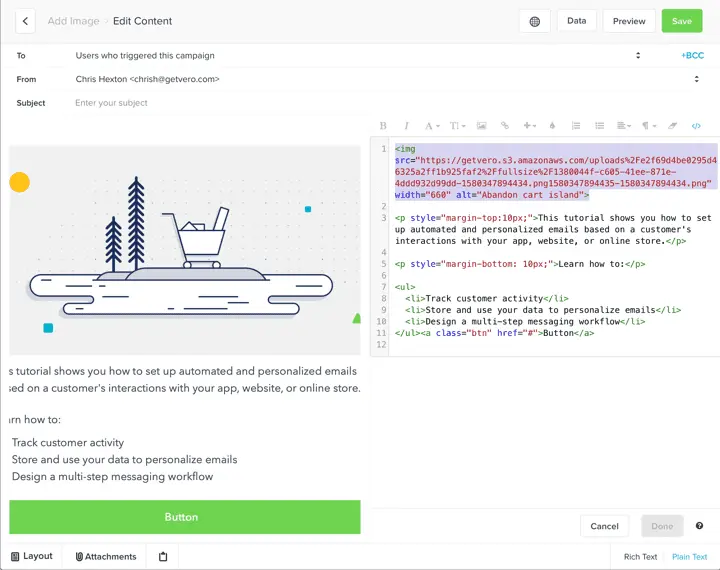
Task: Click the green Save button
Action: (681, 21)
